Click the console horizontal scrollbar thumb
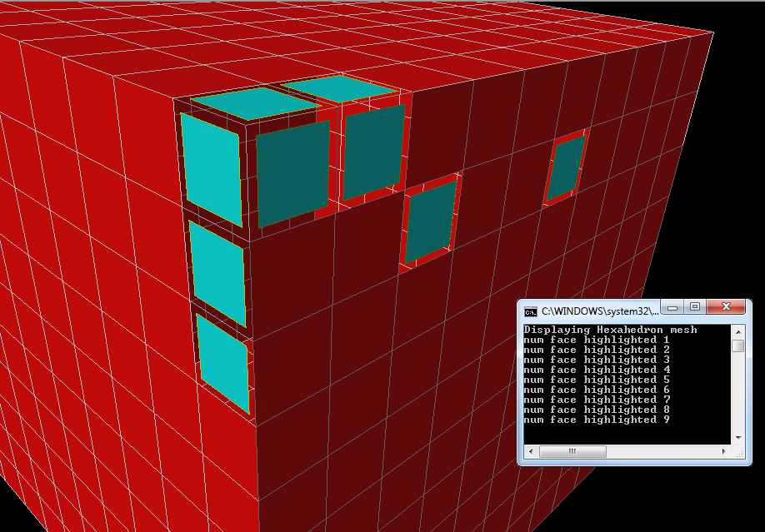Screen dimensions: 765x532 (572, 451)
